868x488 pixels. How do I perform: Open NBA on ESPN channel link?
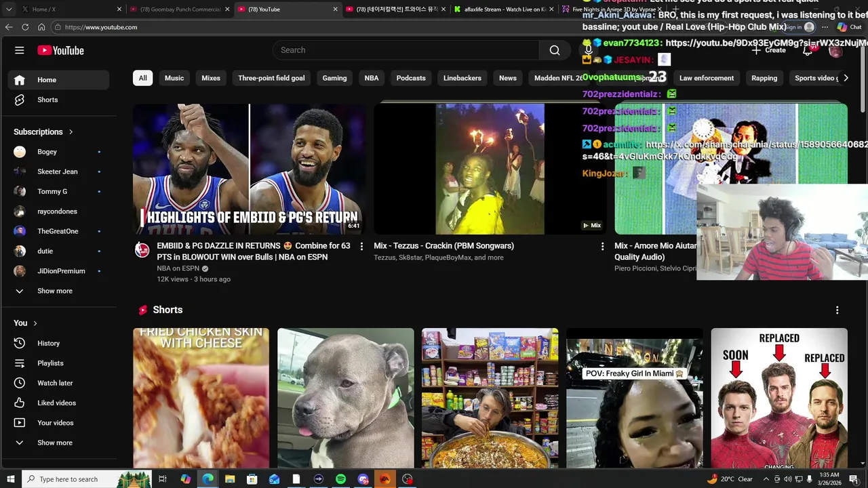(178, 268)
